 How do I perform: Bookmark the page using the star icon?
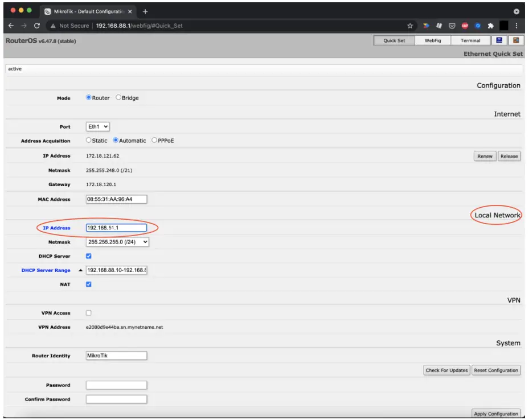pos(410,26)
